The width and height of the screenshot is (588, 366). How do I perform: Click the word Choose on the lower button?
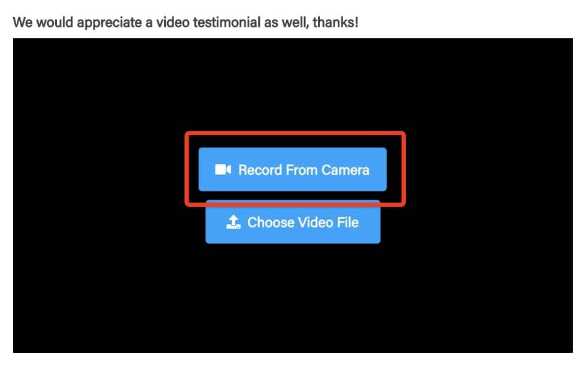coord(271,222)
